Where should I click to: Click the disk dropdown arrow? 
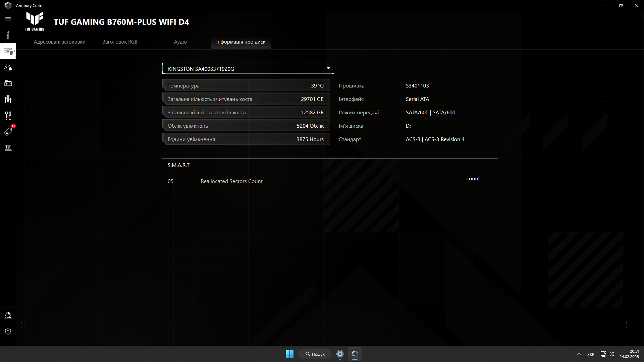(328, 68)
